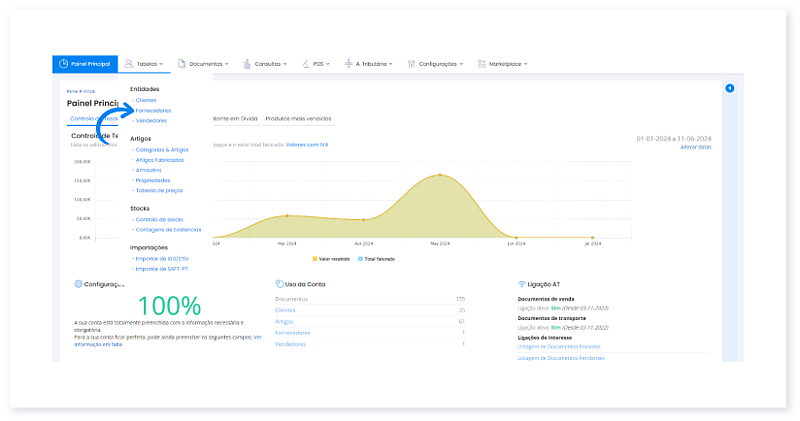Open Categorias & Artigos menu entry
The width and height of the screenshot is (800, 421).
click(160, 150)
